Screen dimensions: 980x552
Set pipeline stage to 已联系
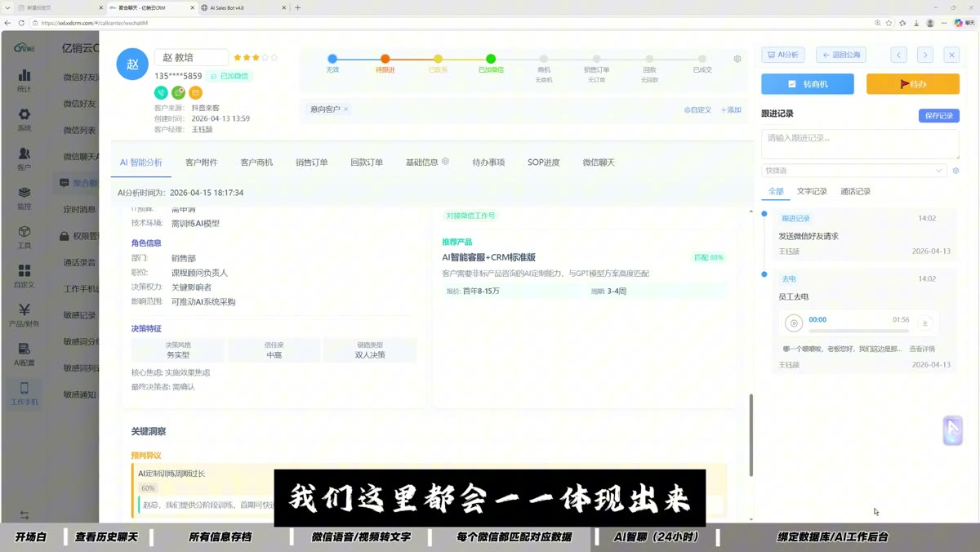pyautogui.click(x=438, y=59)
